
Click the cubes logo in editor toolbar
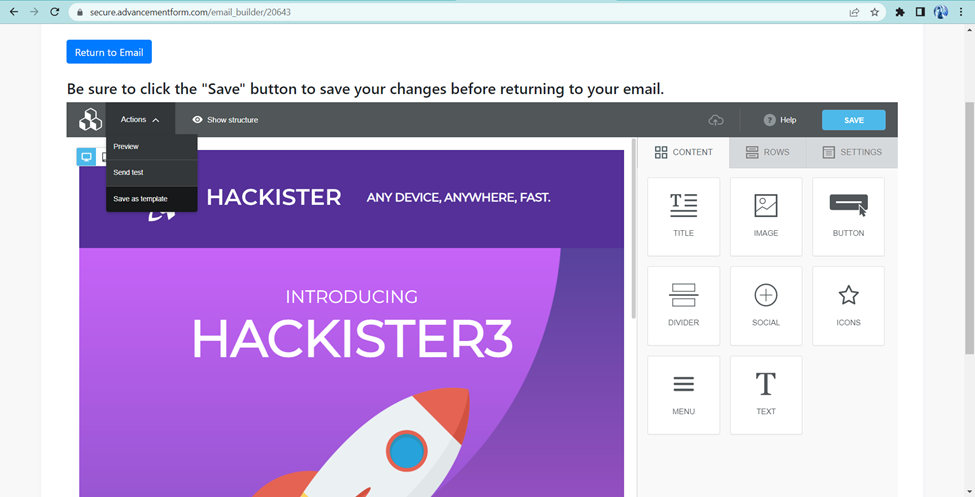click(90, 119)
